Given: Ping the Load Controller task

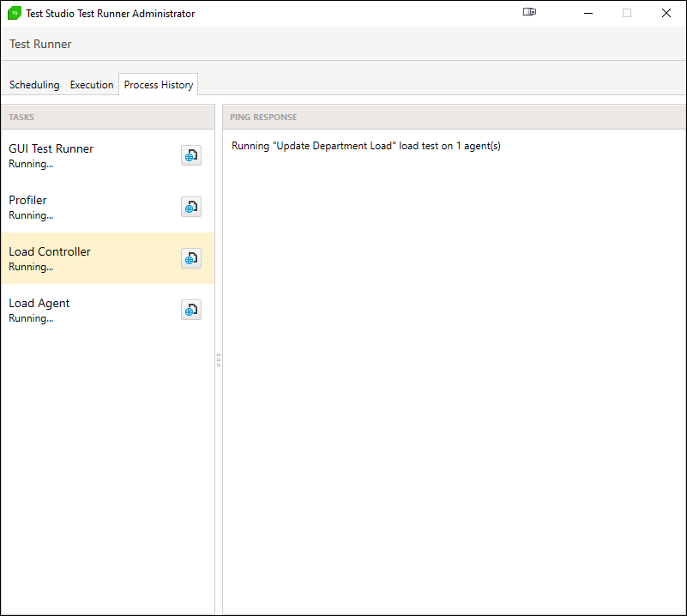Looking at the screenshot, I should (x=191, y=258).
